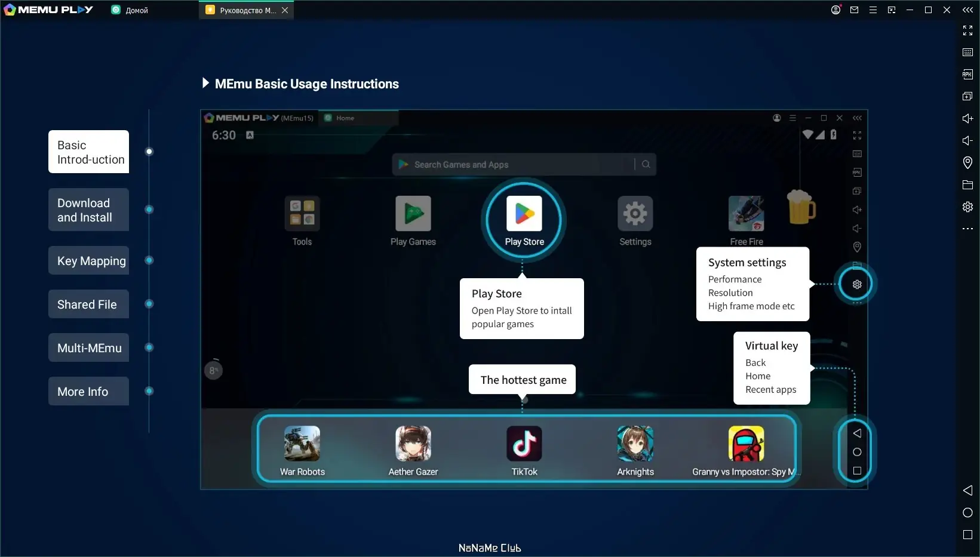Click the MEmu Play logo in the title bar
The height and width of the screenshot is (557, 980).
coord(49,10)
